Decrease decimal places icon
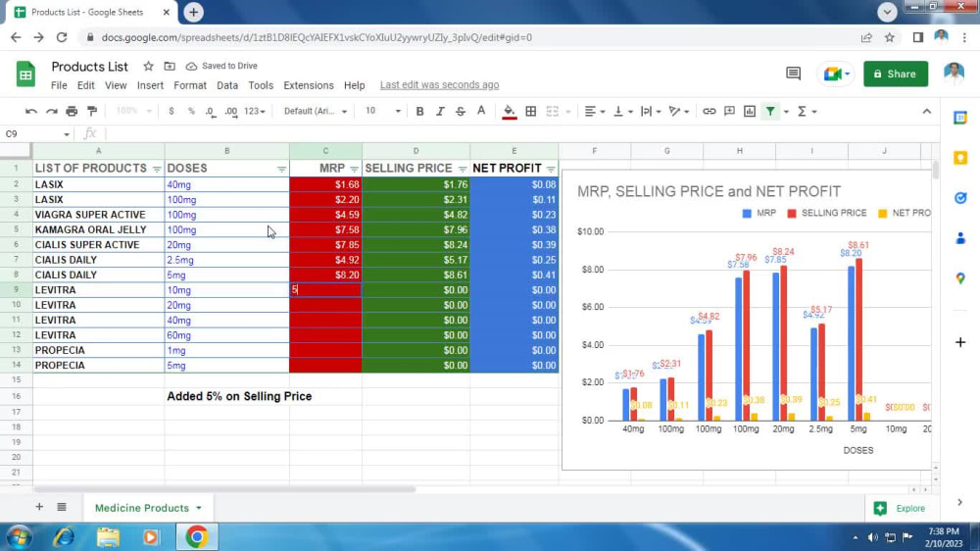 click(211, 112)
